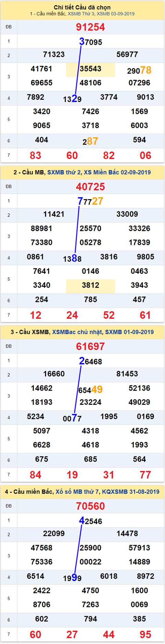Select highlighted number 3812

click(x=90, y=285)
